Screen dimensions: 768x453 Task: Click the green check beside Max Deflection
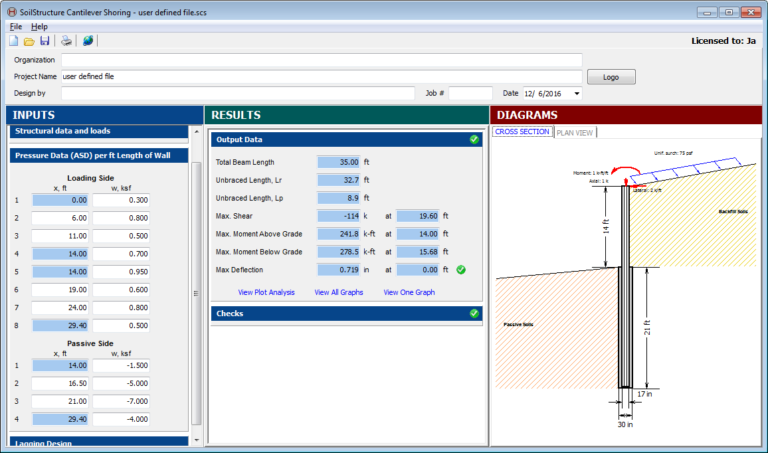coord(460,270)
